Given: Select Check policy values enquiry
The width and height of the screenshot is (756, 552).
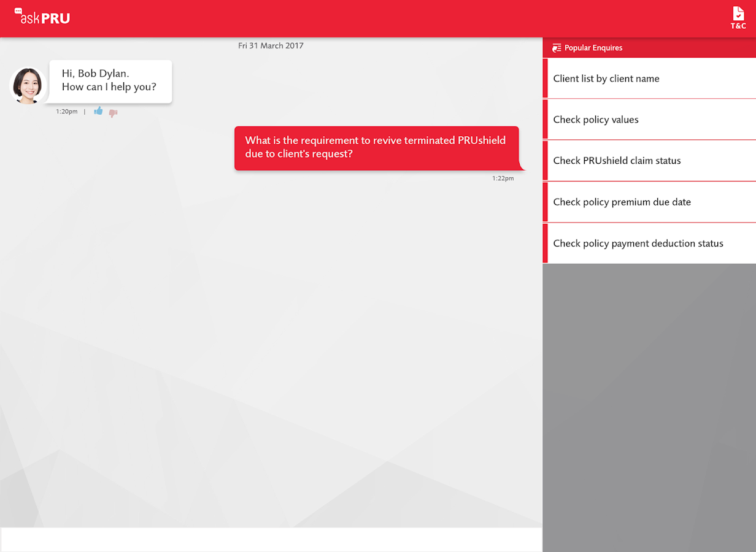Looking at the screenshot, I should pyautogui.click(x=649, y=120).
